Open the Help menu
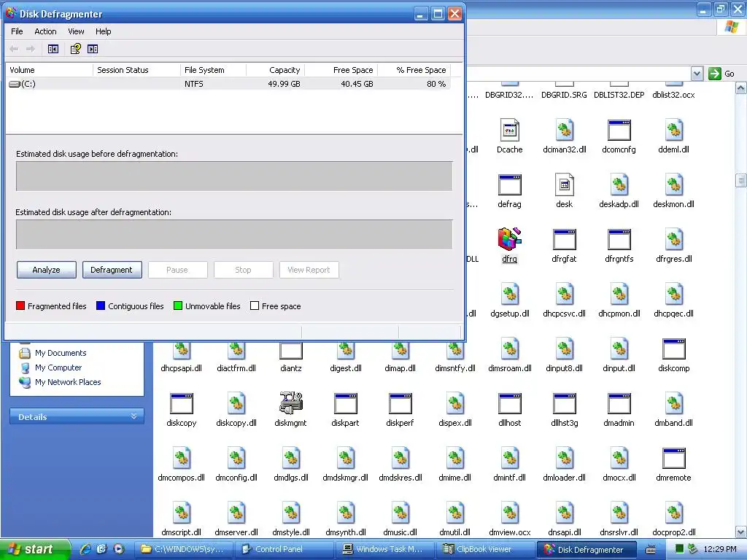747x560 pixels. 103,31
